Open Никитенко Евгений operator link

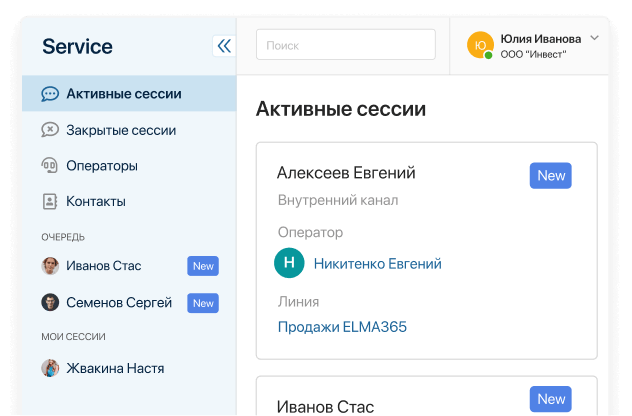[x=377, y=264]
